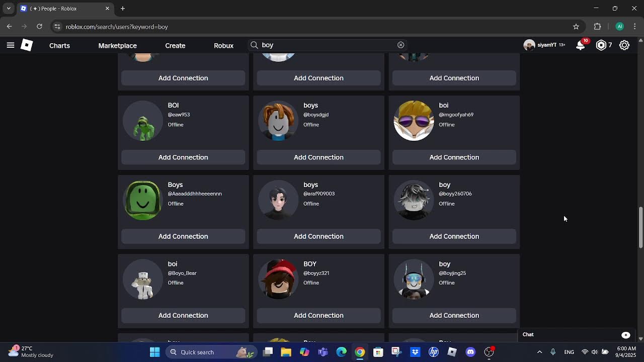Open the weather widget on taskbar
The height and width of the screenshot is (362, 644).
tap(31, 352)
